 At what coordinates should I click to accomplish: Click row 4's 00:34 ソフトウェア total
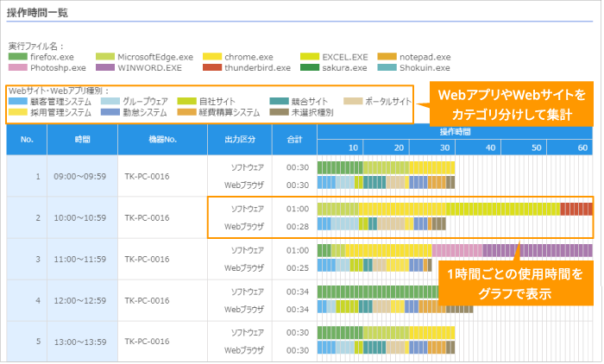(298, 292)
